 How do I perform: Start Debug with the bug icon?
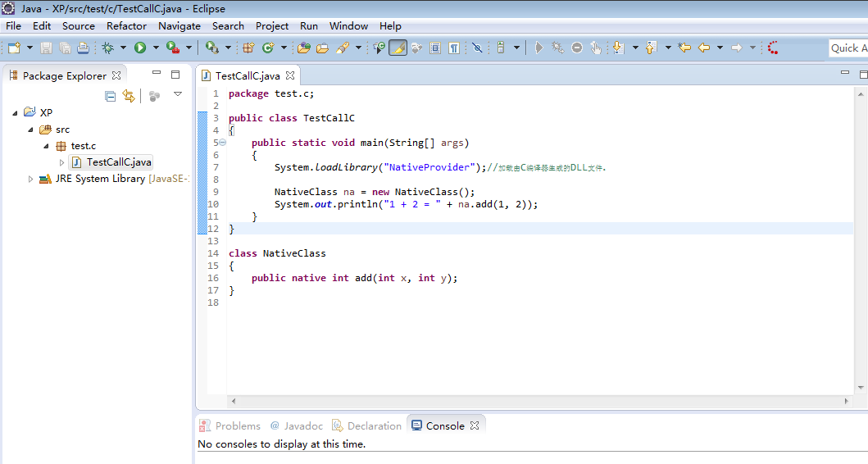pyautogui.click(x=108, y=48)
